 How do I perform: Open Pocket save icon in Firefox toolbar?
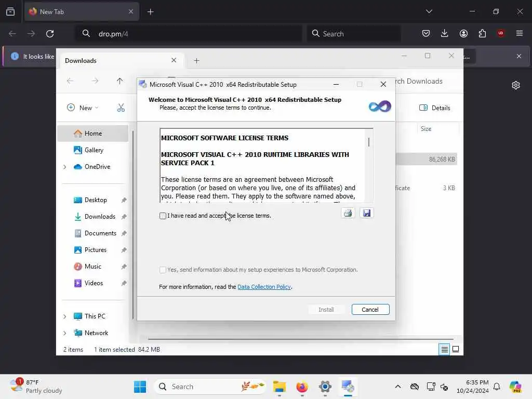426,33
